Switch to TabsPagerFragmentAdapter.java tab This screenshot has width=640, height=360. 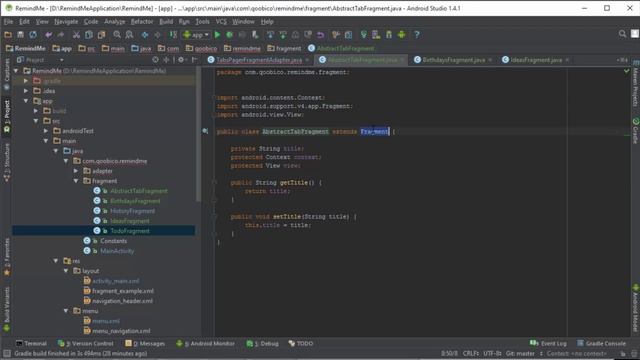coord(259,60)
